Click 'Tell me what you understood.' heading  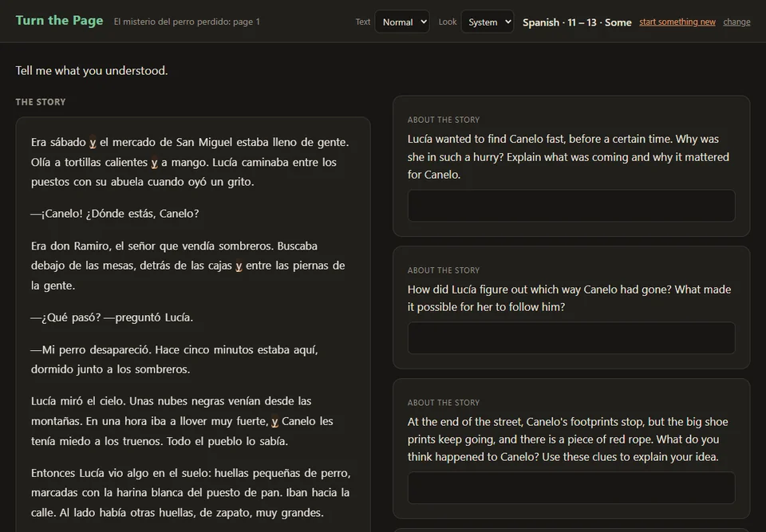[91, 71]
